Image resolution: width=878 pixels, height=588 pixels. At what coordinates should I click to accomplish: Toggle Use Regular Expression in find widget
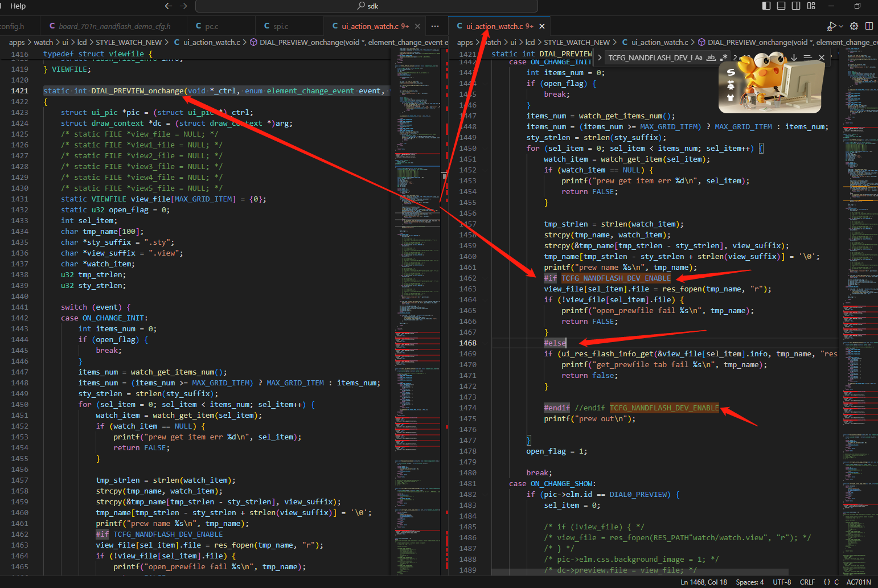click(724, 57)
